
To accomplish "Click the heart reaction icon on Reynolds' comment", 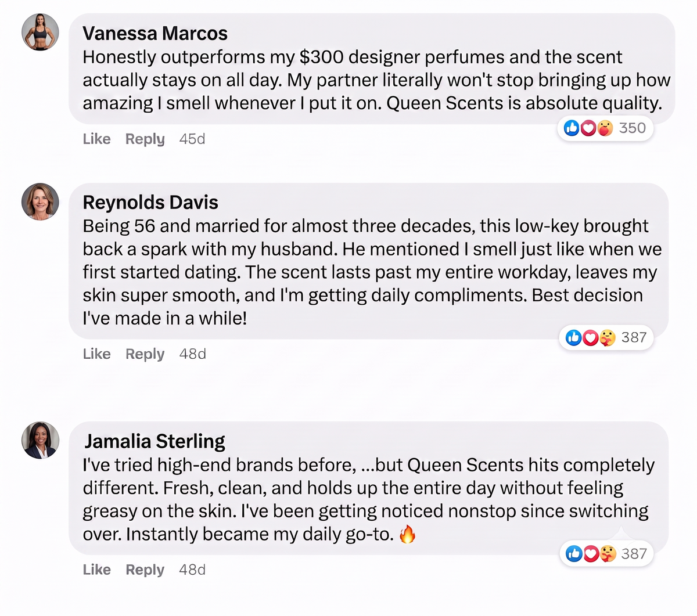I will (591, 337).
